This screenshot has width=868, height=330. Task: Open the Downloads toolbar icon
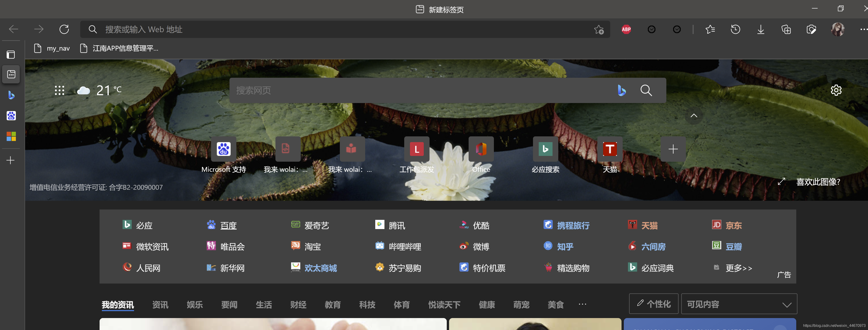coord(761,29)
